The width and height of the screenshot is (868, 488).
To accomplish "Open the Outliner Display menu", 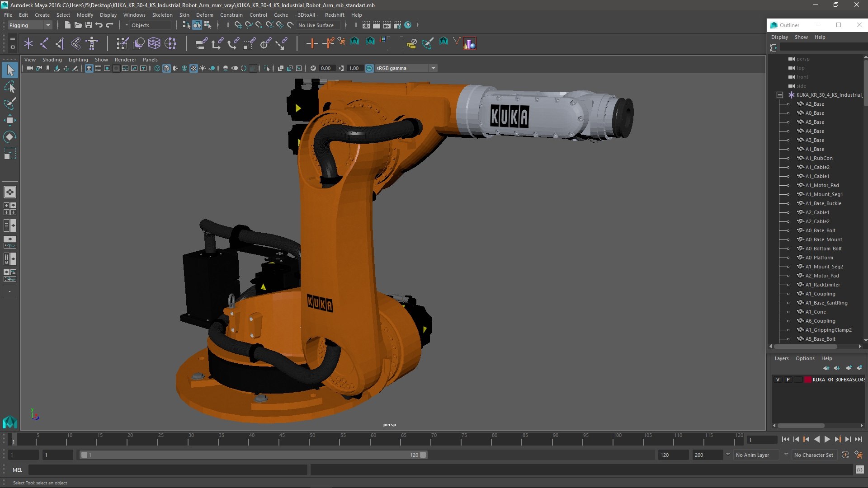I will click(779, 37).
